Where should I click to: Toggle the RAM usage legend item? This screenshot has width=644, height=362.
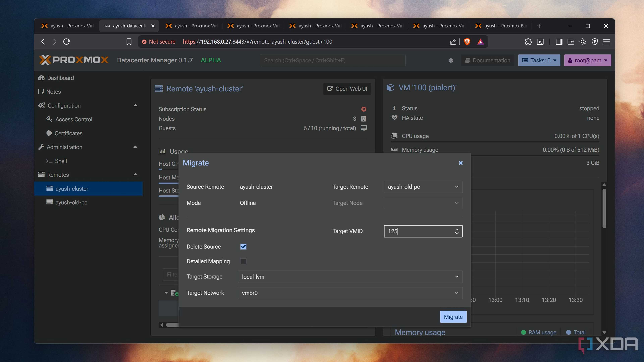539,332
